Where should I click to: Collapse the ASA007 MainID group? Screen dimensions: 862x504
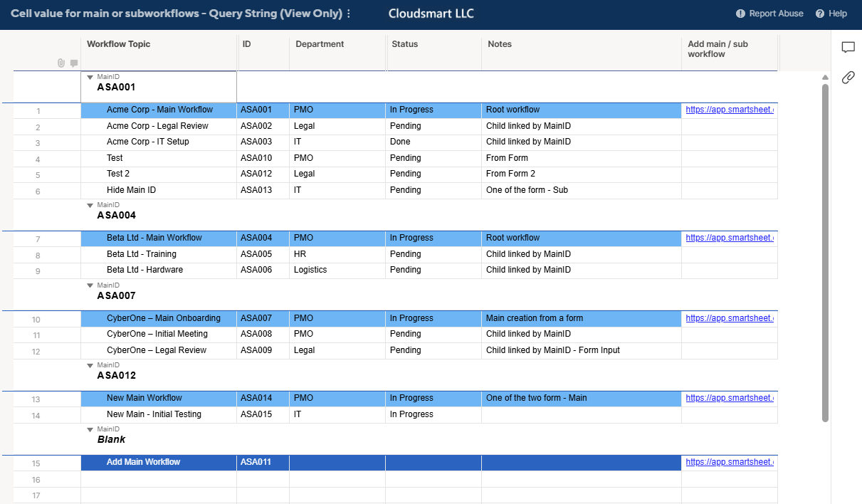pyautogui.click(x=90, y=285)
